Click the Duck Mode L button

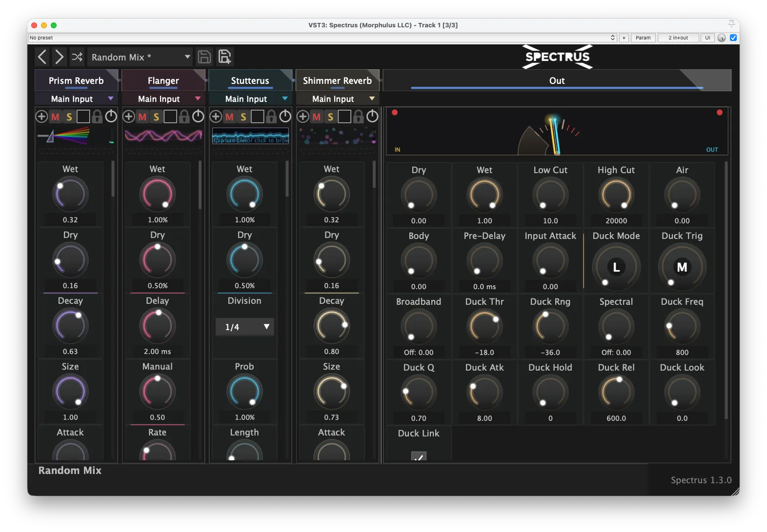point(616,267)
